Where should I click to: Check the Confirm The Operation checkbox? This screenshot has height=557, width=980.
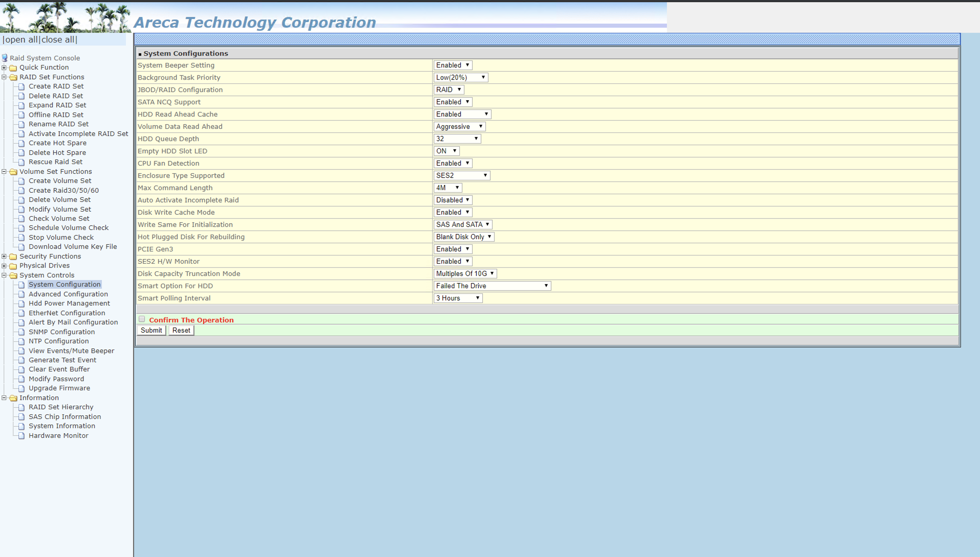(x=142, y=319)
